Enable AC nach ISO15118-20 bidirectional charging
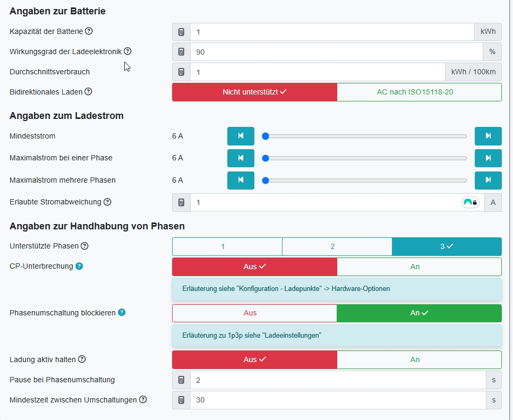The width and height of the screenshot is (513, 420). coord(419,92)
